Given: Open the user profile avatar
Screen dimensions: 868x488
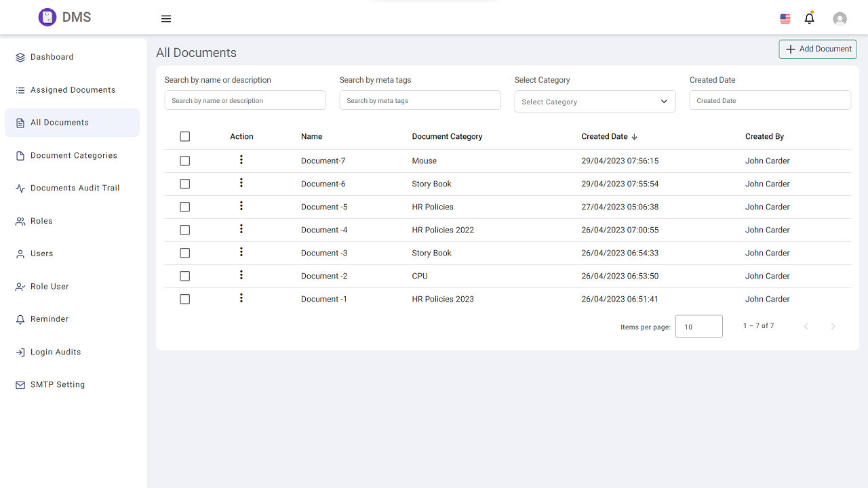Looking at the screenshot, I should pos(840,19).
